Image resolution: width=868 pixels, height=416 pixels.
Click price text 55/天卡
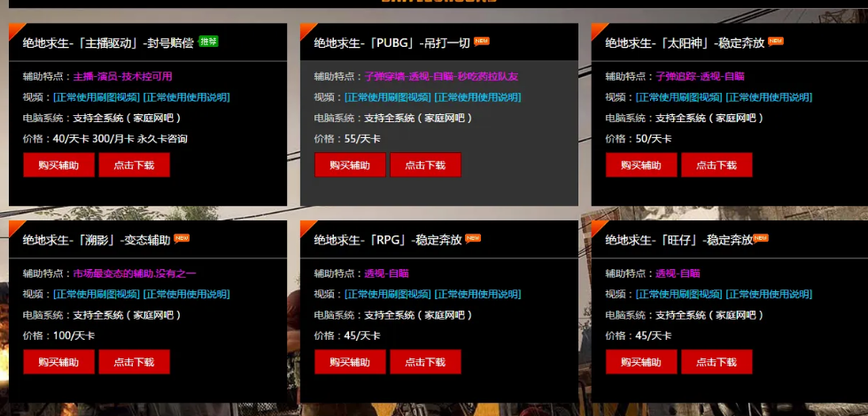click(362, 139)
